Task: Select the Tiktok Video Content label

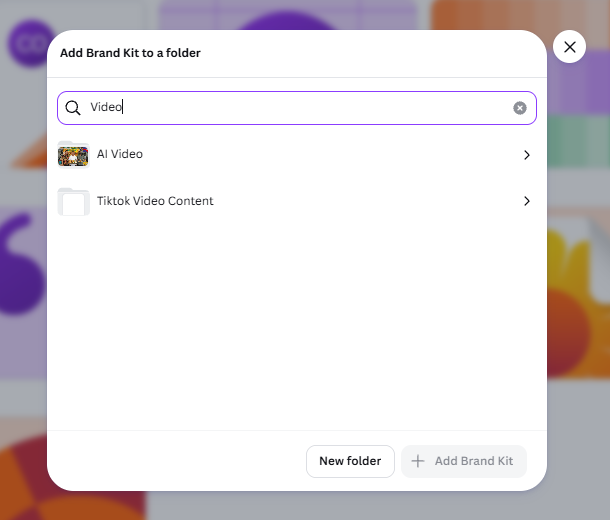Action: [155, 201]
